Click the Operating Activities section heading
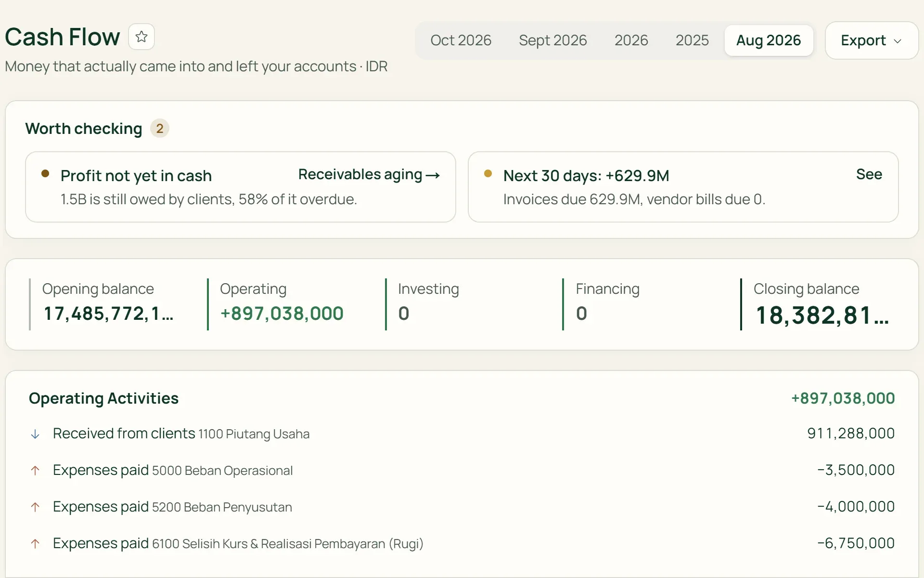 (103, 398)
